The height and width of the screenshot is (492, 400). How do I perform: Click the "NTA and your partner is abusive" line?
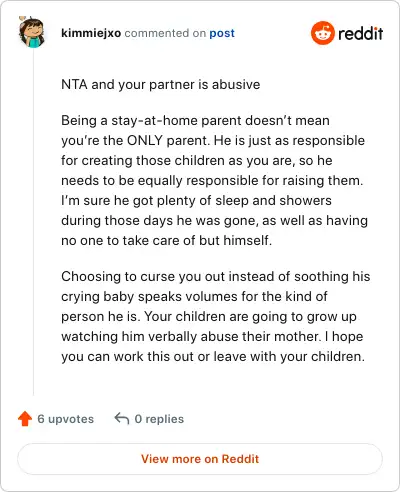(161, 85)
